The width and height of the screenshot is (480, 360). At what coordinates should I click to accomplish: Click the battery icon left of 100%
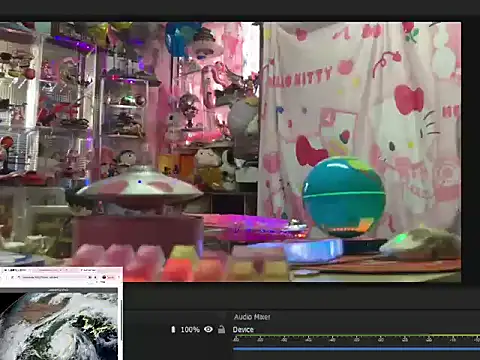pos(173,330)
